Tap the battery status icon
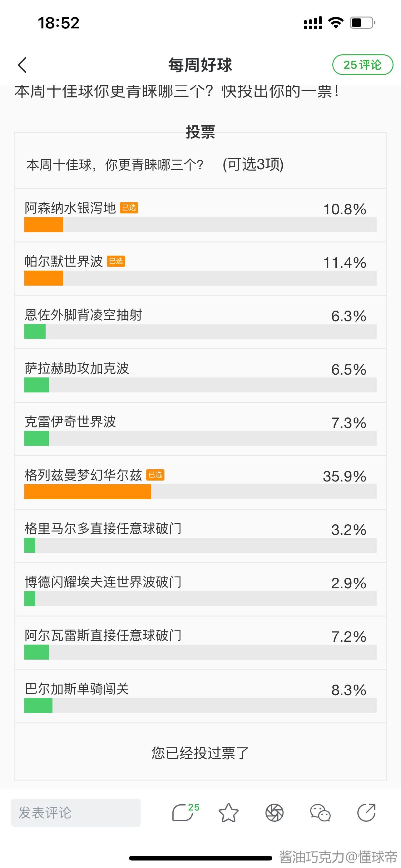 [362, 23]
